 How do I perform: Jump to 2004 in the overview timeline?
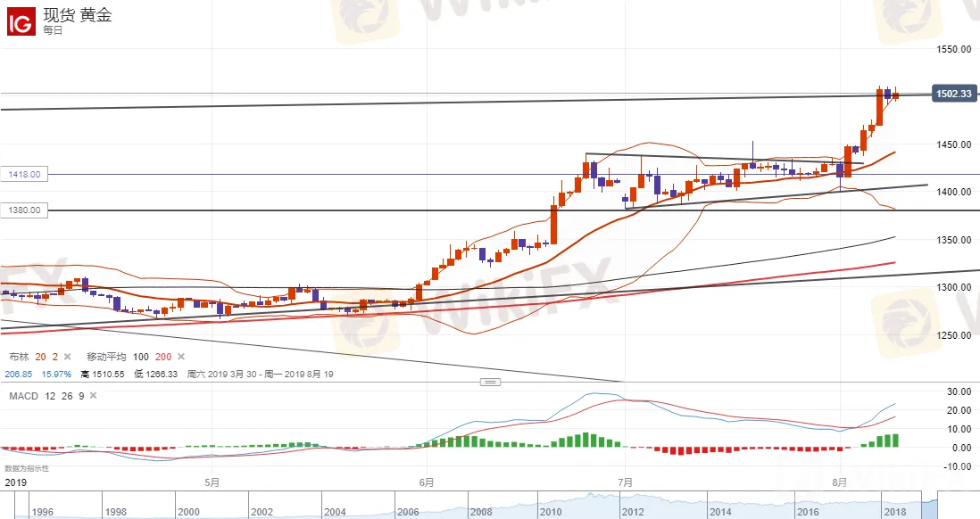[x=335, y=512]
